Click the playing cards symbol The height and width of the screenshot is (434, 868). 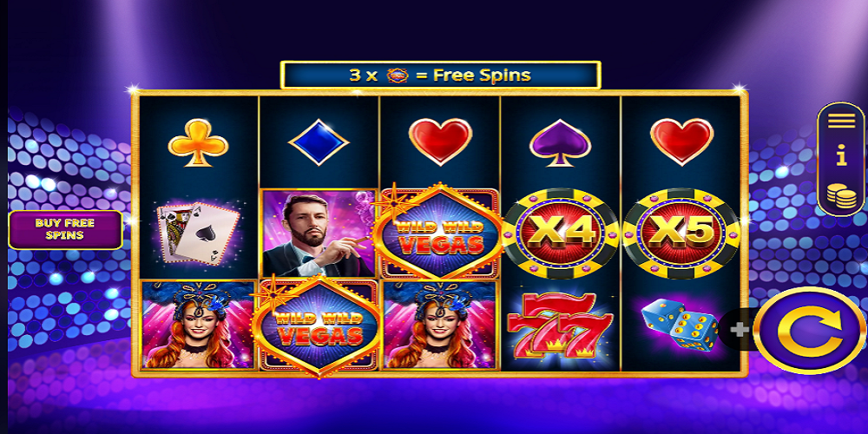(199, 233)
